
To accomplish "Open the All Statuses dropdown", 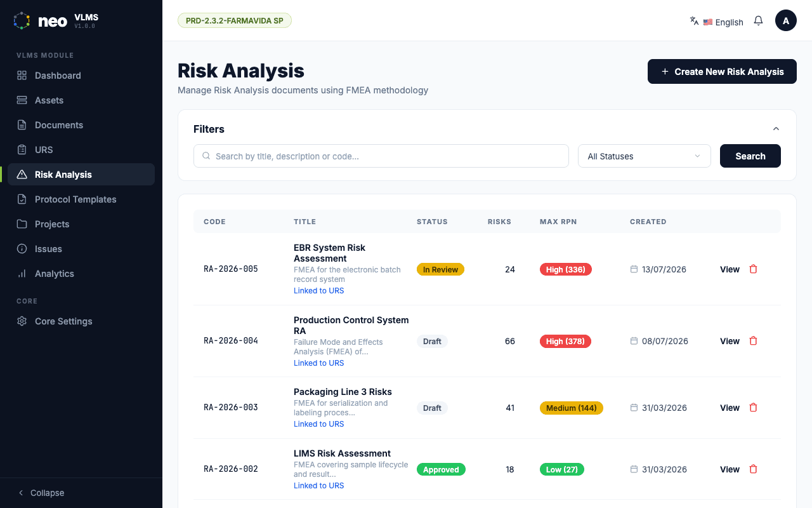I will point(645,156).
